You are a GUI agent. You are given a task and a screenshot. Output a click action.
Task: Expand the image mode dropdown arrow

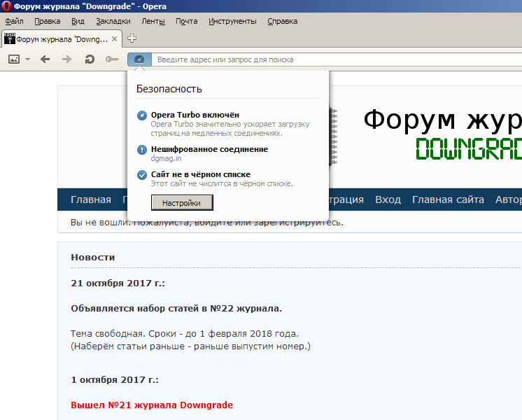[28, 59]
